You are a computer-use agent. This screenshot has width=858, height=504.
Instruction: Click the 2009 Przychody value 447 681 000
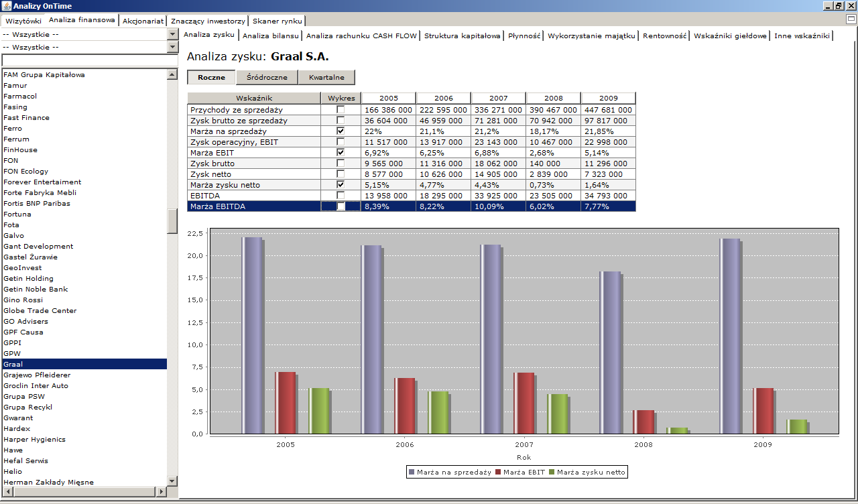(608, 109)
